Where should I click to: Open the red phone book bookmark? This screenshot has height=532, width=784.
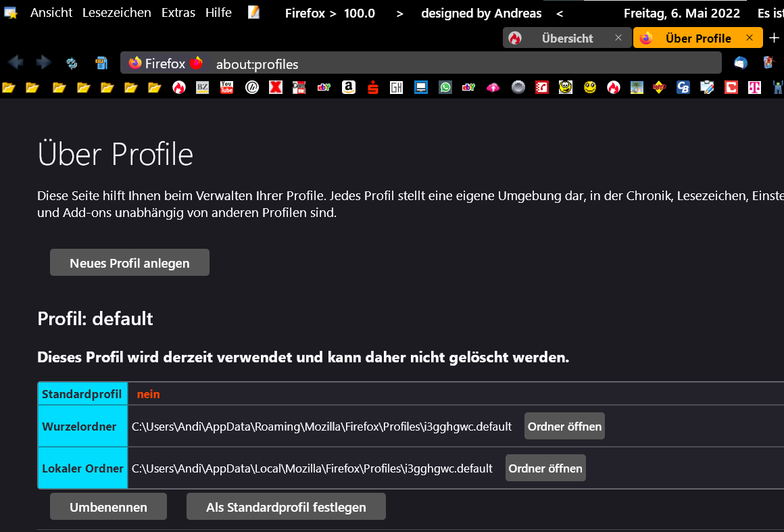[x=542, y=87]
